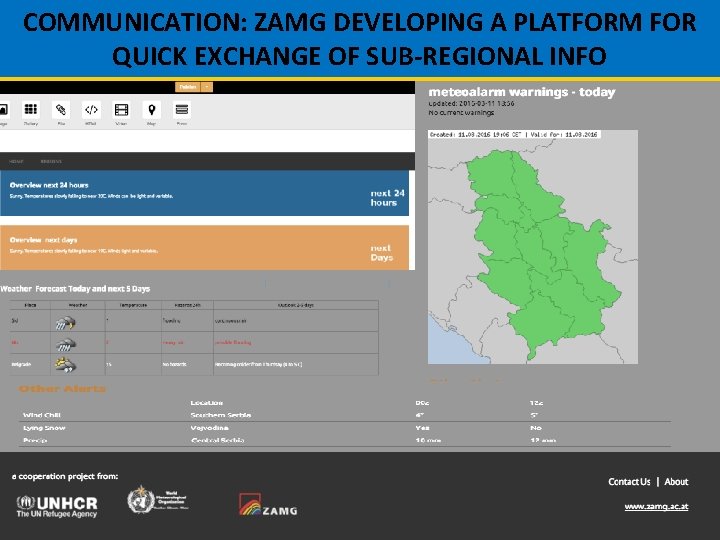Insert a File attachment with the paperclip icon
Viewport: 720px width, 540px height.
point(61,109)
